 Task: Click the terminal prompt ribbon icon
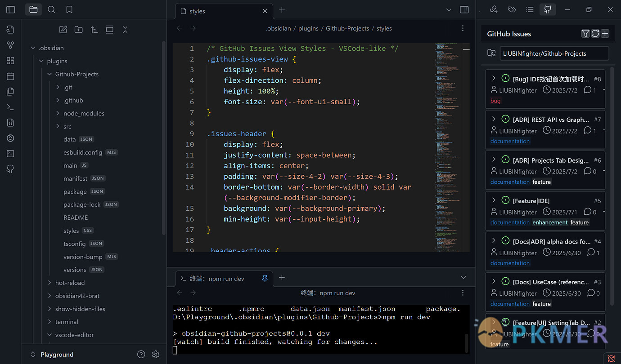[x=10, y=107]
